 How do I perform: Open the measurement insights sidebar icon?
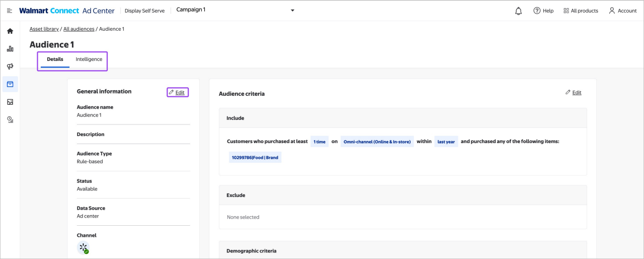pos(10,119)
